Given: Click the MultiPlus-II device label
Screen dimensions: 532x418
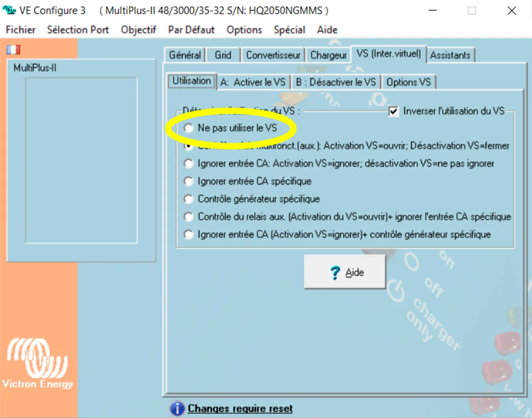Looking at the screenshot, I should tap(35, 68).
